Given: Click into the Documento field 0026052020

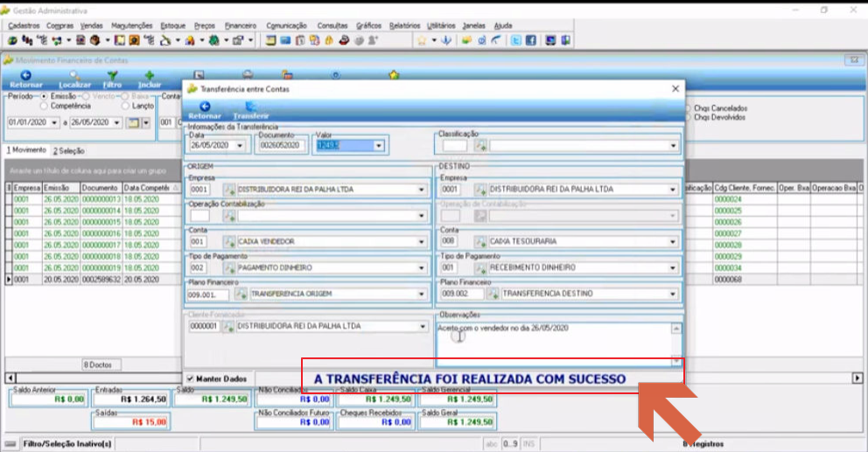Looking at the screenshot, I should tap(280, 145).
